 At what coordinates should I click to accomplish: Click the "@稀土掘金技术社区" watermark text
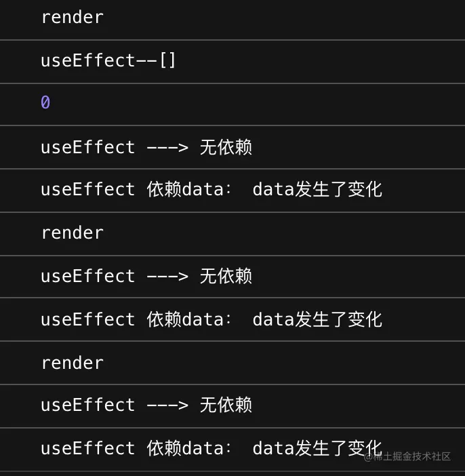[407, 456]
